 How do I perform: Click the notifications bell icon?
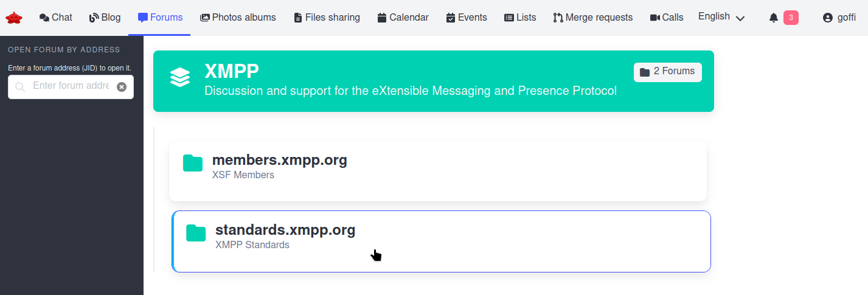tap(774, 18)
